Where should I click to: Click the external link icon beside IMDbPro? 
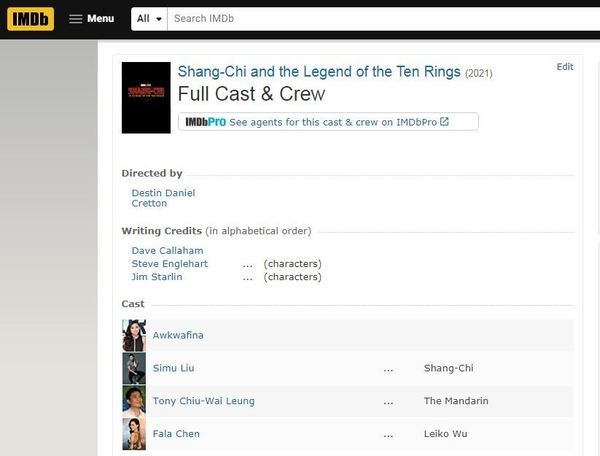pyautogui.click(x=445, y=122)
